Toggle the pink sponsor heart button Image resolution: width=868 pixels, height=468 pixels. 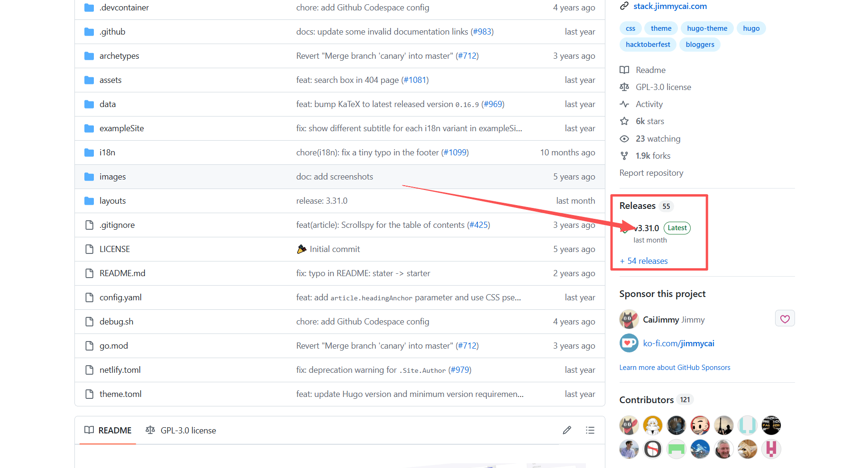[x=785, y=318]
